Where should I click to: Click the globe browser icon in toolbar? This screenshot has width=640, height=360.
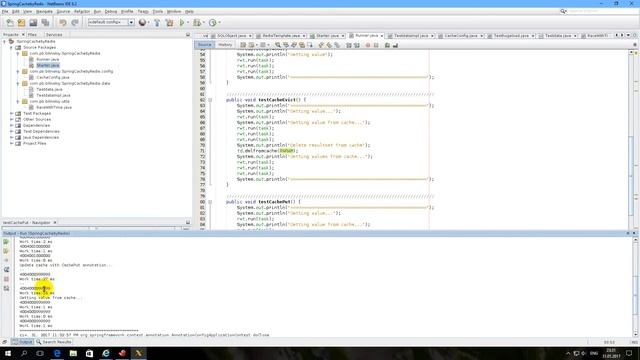click(142, 23)
